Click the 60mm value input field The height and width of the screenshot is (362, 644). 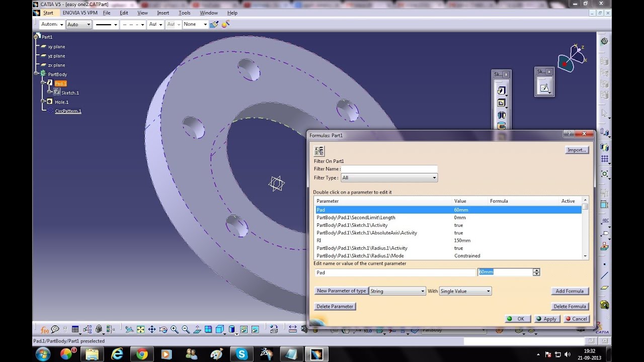[x=505, y=272]
